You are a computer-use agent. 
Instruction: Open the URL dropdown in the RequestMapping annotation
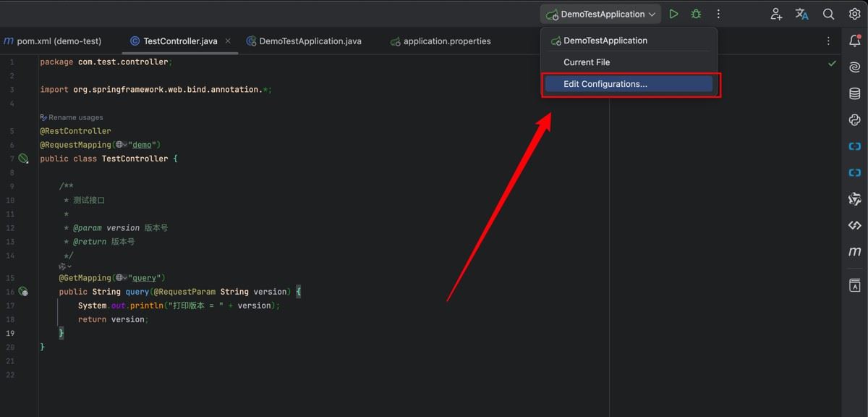[x=121, y=145]
